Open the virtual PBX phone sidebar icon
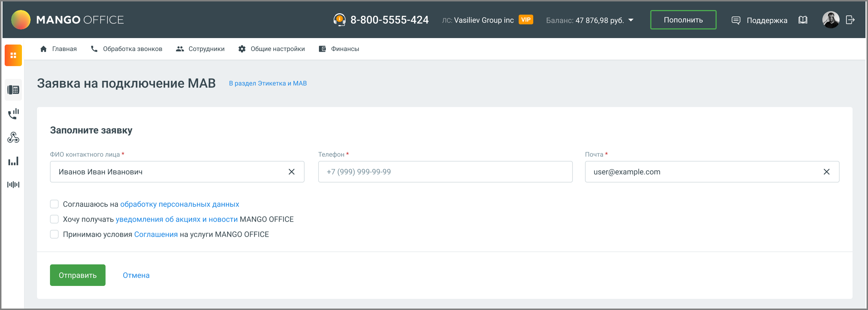 point(13,90)
